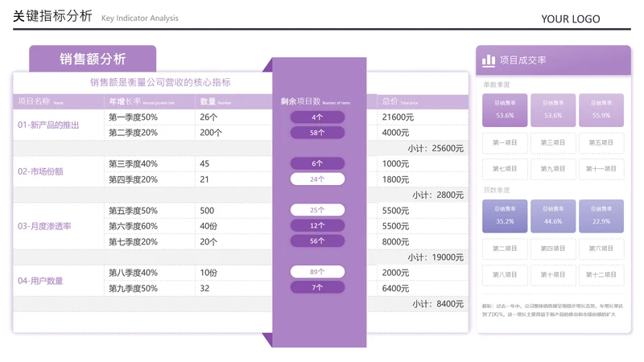The height and width of the screenshot is (362, 644).
Task: Select the 销售额分析 tab header
Action: coord(93,59)
